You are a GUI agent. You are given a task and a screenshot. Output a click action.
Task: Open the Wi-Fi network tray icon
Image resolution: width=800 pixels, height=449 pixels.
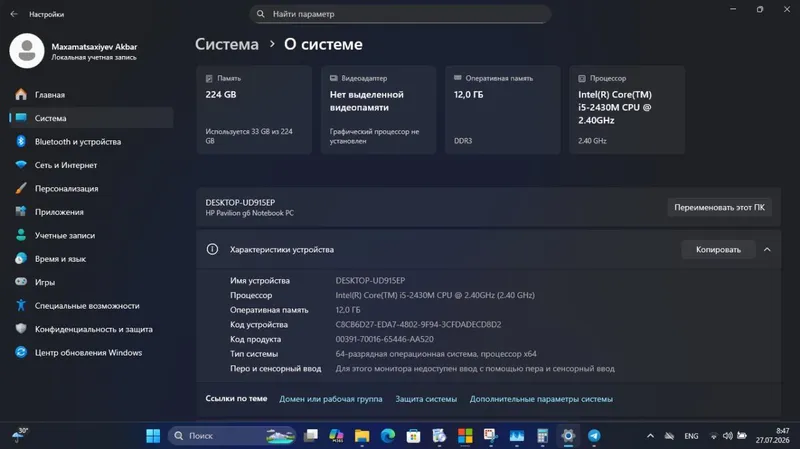pyautogui.click(x=713, y=436)
